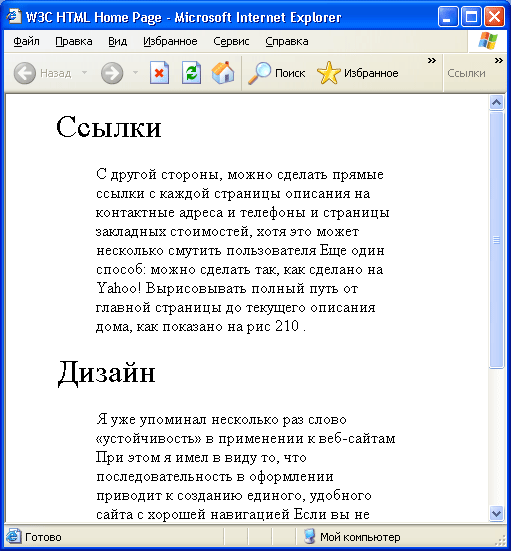The width and height of the screenshot is (511, 551).
Task: Expand hidden toolbar buttons chevron after Избранное
Action: 432,61
